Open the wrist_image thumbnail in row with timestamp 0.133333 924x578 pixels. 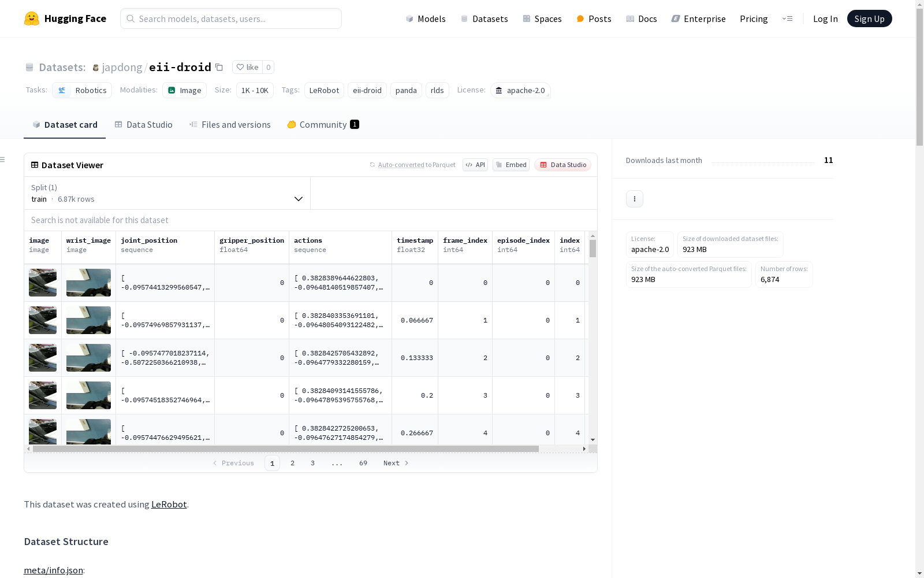click(88, 358)
